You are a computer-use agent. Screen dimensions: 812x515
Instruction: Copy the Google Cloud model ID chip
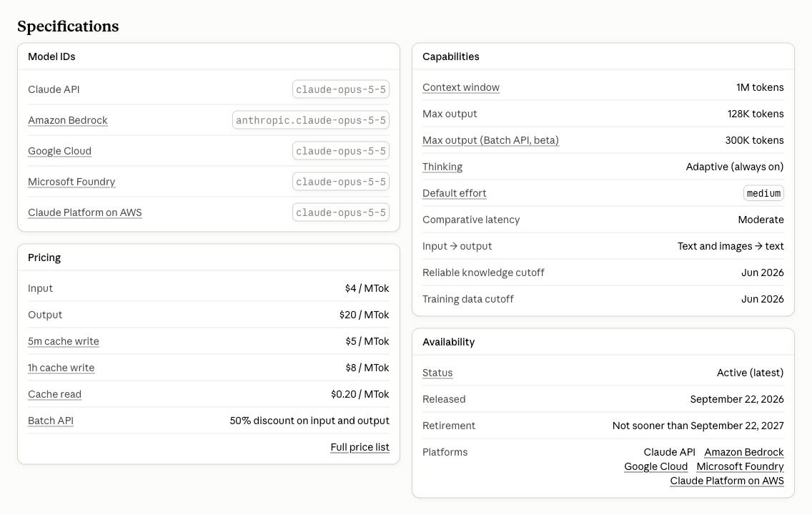[341, 151]
